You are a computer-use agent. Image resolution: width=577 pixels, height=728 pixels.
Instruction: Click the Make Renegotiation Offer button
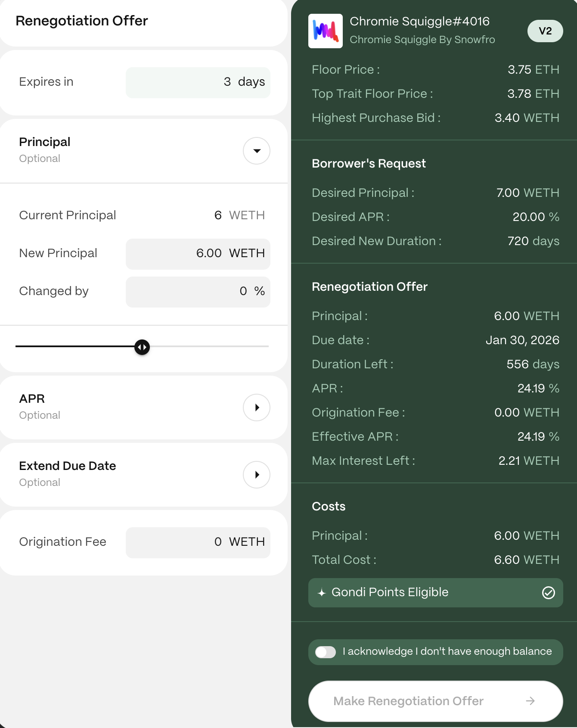coord(435,701)
